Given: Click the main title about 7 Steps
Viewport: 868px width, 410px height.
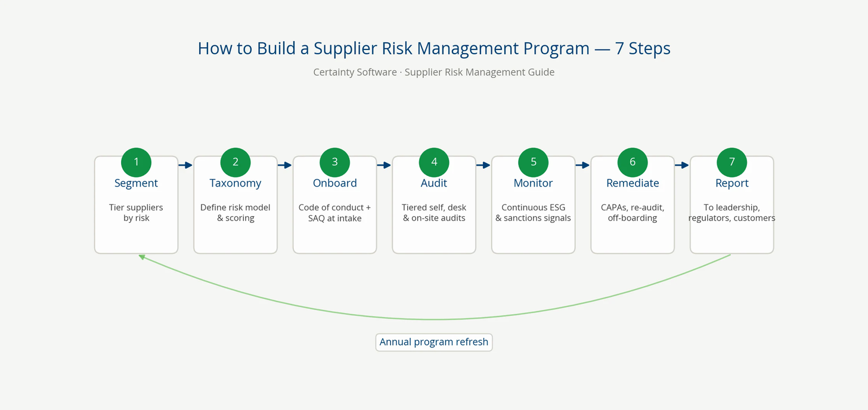Looking at the screenshot, I should 434,48.
